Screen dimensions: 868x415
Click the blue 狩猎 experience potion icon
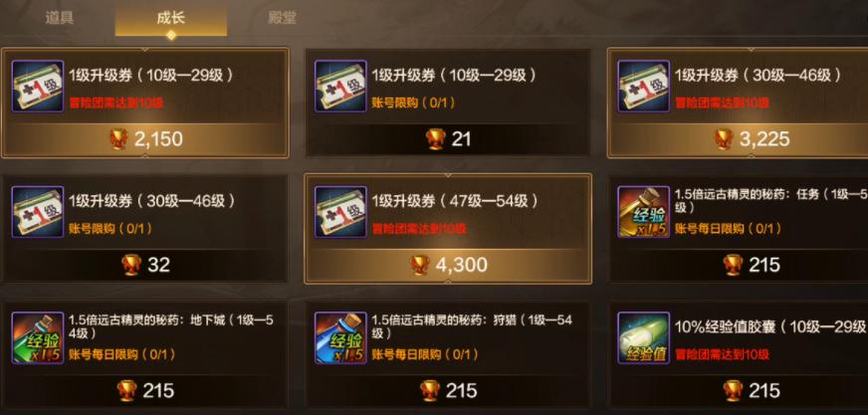(340, 337)
